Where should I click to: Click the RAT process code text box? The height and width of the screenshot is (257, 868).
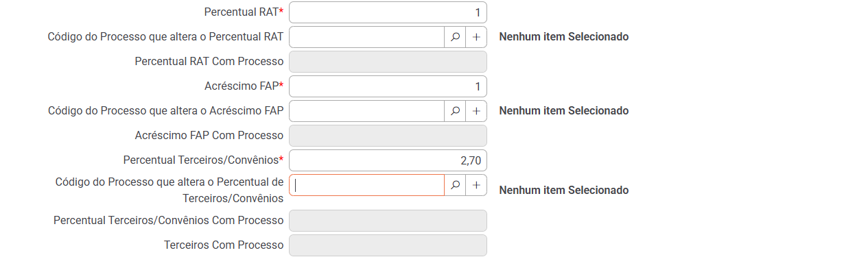(x=367, y=37)
